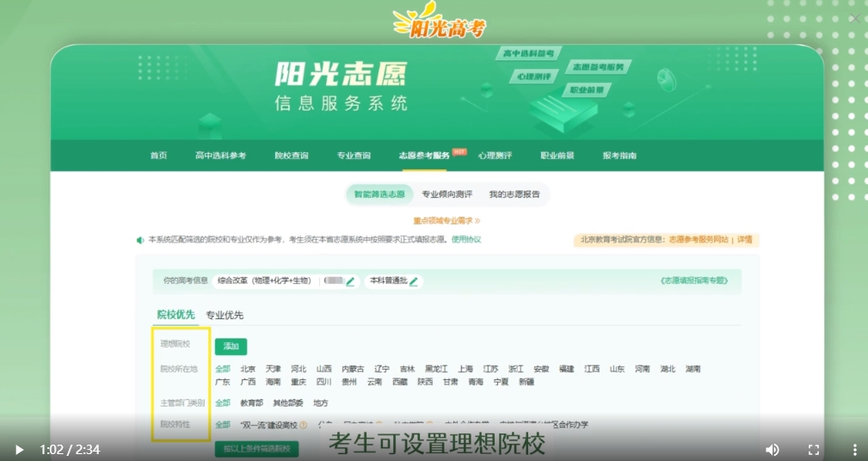Filter schools by 内蒙古
This screenshot has width=868, height=461.
point(354,369)
